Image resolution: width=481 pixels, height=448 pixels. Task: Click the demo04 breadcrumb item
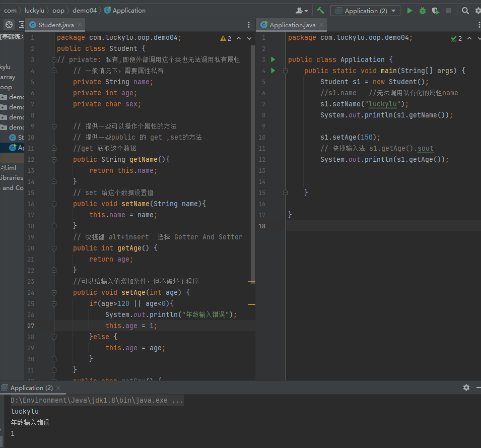pyautogui.click(x=85, y=10)
